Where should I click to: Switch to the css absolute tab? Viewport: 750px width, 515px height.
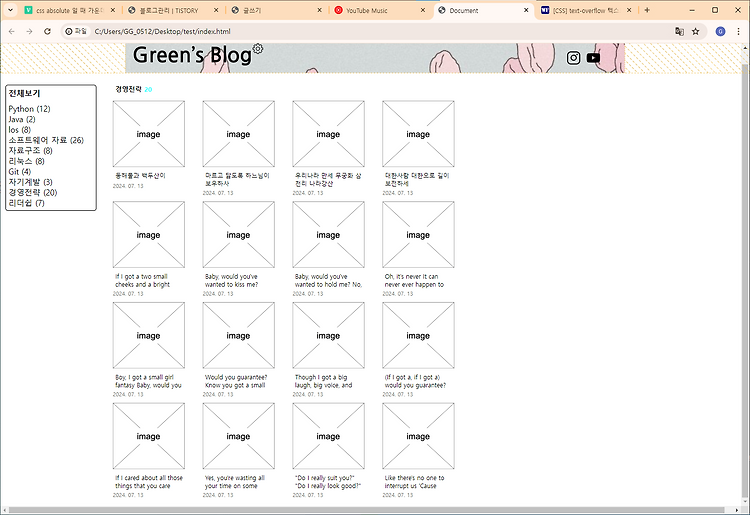pyautogui.click(x=70, y=10)
